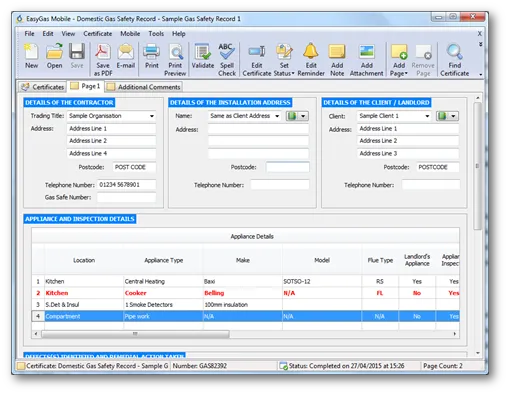Select appliance row 1 header
The image size is (508, 394).
[38, 281]
